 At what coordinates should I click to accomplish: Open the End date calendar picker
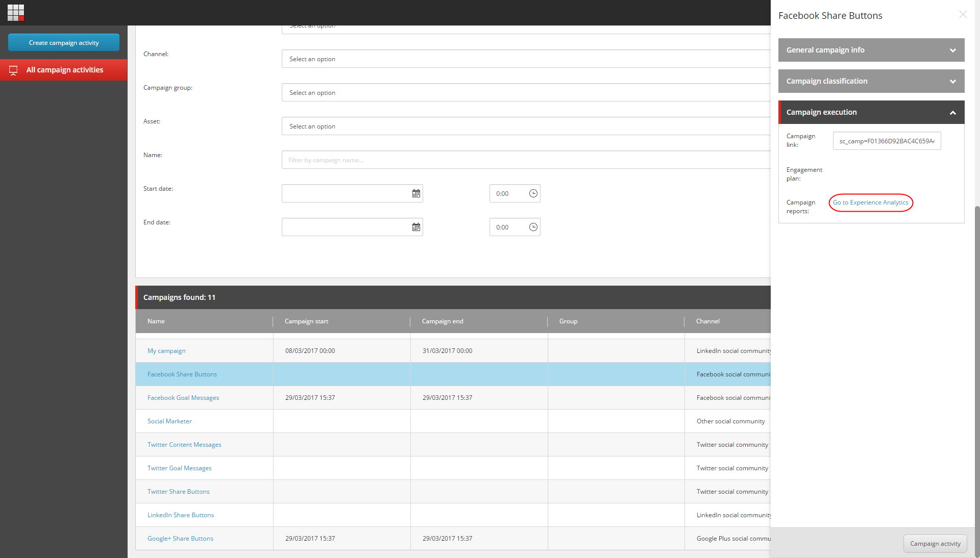point(416,227)
